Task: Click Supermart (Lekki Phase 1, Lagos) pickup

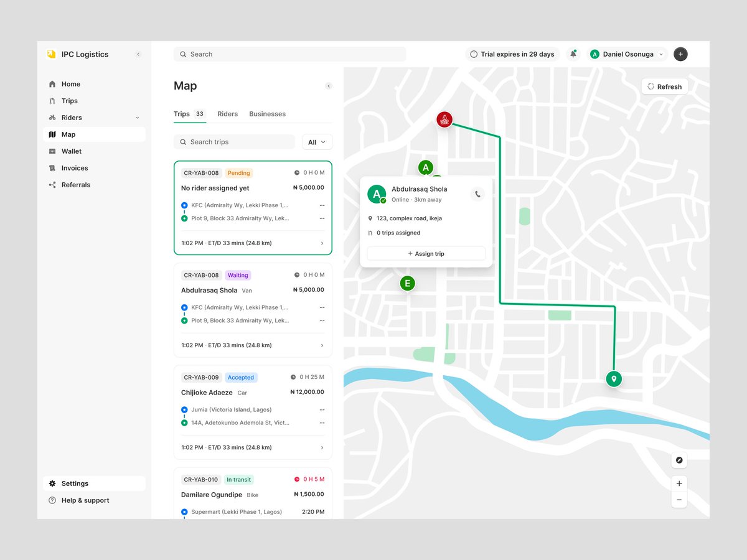Action: [237, 511]
